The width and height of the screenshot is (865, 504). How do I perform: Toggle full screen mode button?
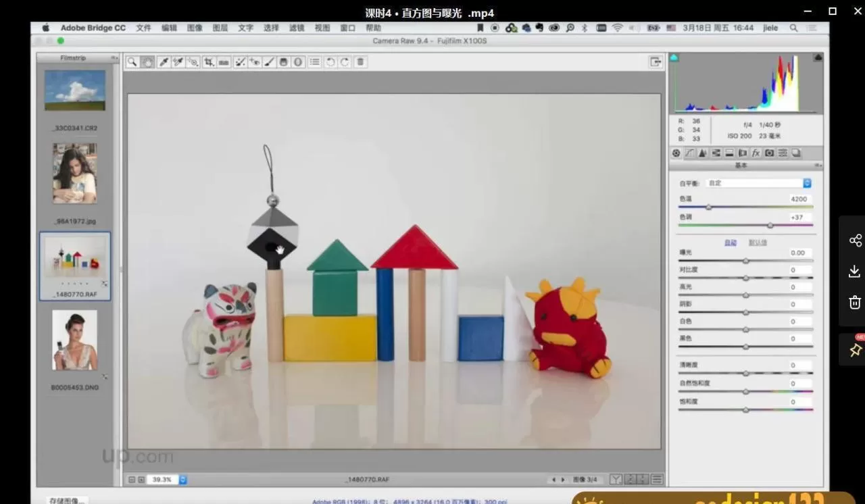[x=655, y=62]
